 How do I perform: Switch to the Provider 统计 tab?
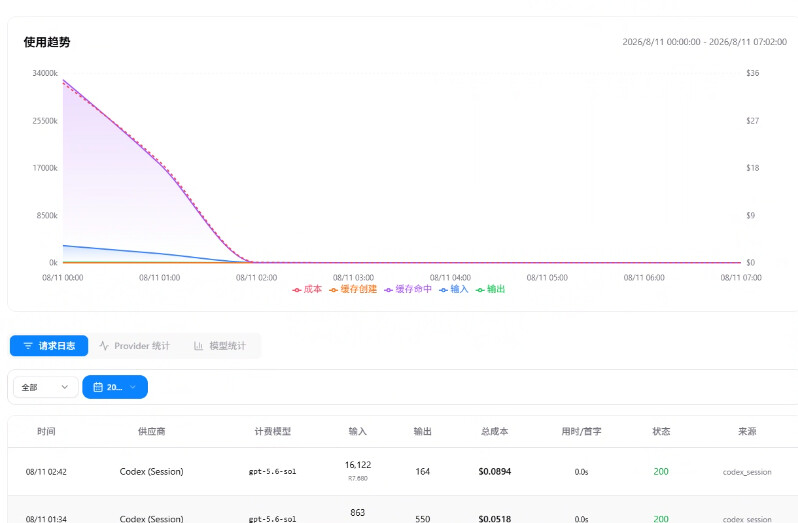[134, 346]
